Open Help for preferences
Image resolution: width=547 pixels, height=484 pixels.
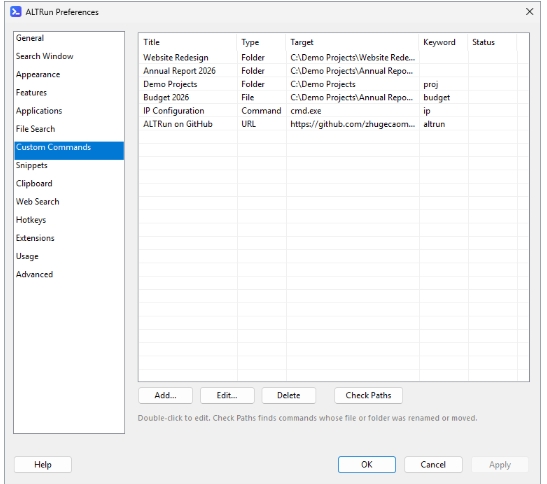click(43, 464)
